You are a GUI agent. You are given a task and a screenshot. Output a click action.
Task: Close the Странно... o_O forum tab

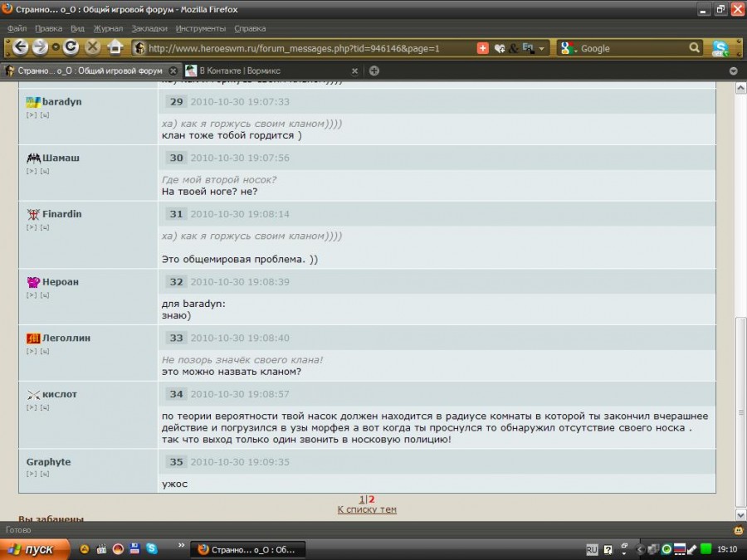point(173,71)
